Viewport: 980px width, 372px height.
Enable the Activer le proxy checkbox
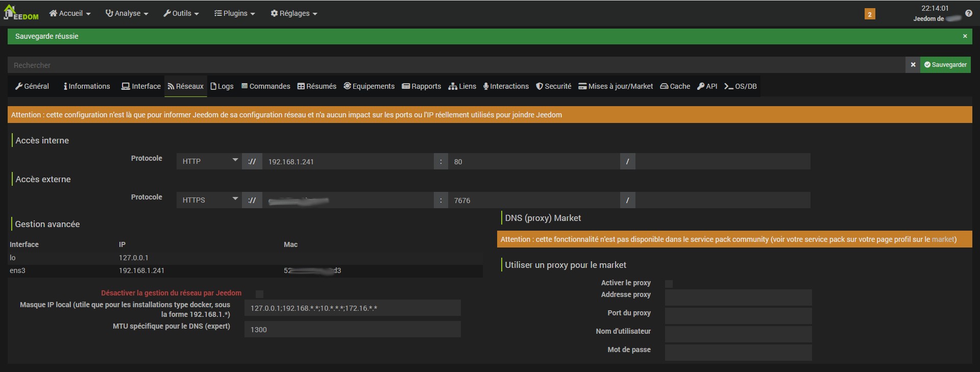point(669,284)
